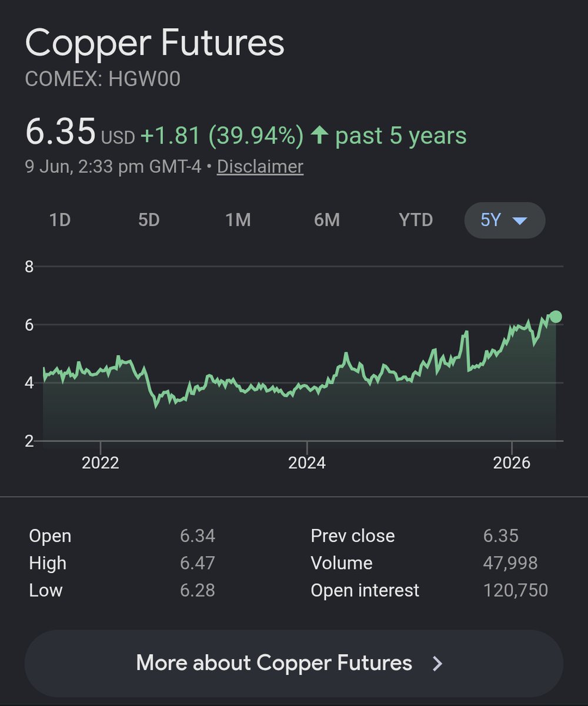The image size is (588, 706).
Task: Click the 6.35 current price
Action: coord(60,131)
